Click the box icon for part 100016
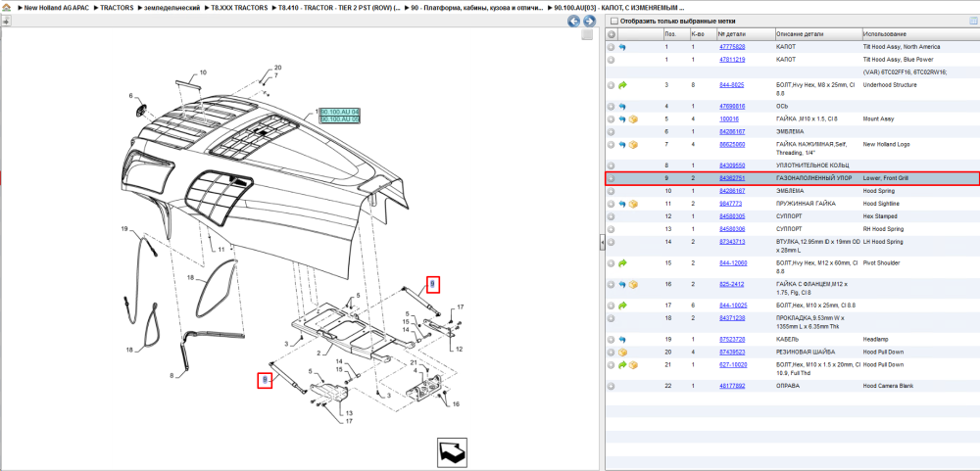 [633, 118]
